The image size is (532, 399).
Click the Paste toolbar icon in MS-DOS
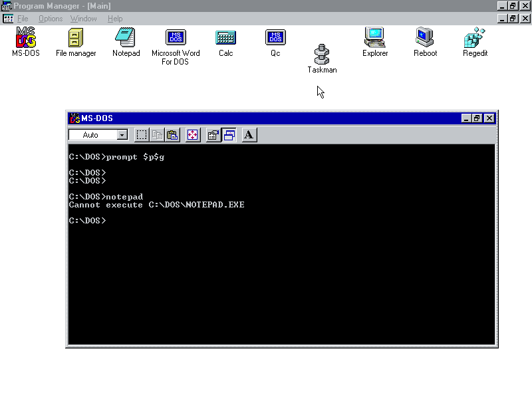tap(173, 135)
